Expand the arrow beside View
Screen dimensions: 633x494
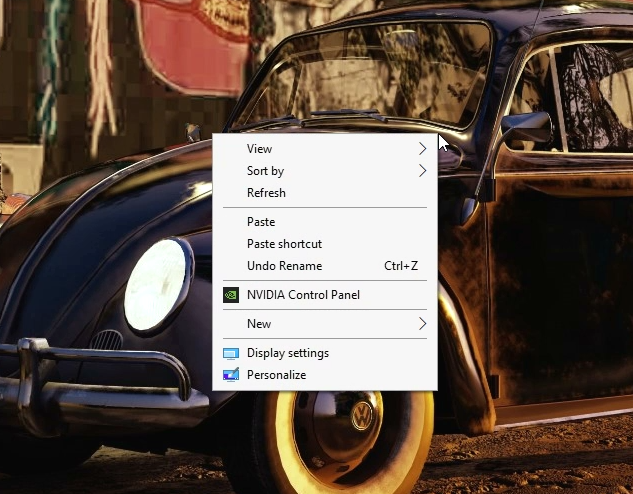(x=422, y=149)
